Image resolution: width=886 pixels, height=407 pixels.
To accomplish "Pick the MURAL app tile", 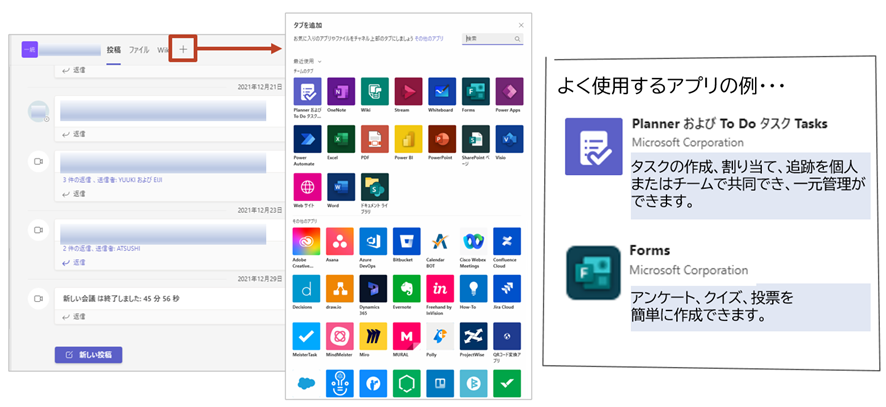I will pyautogui.click(x=407, y=336).
